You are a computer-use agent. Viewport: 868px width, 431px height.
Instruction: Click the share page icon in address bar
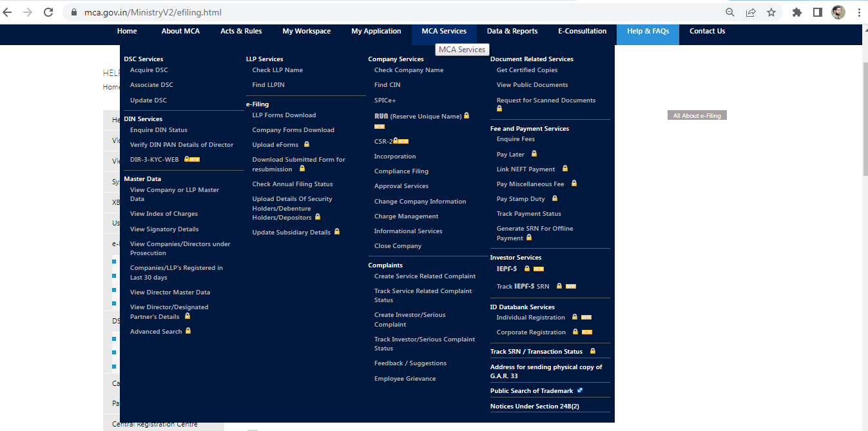pyautogui.click(x=751, y=12)
